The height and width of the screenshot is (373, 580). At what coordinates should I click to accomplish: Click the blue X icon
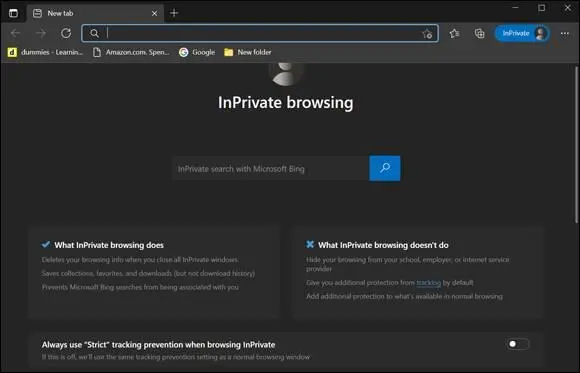pyautogui.click(x=310, y=245)
